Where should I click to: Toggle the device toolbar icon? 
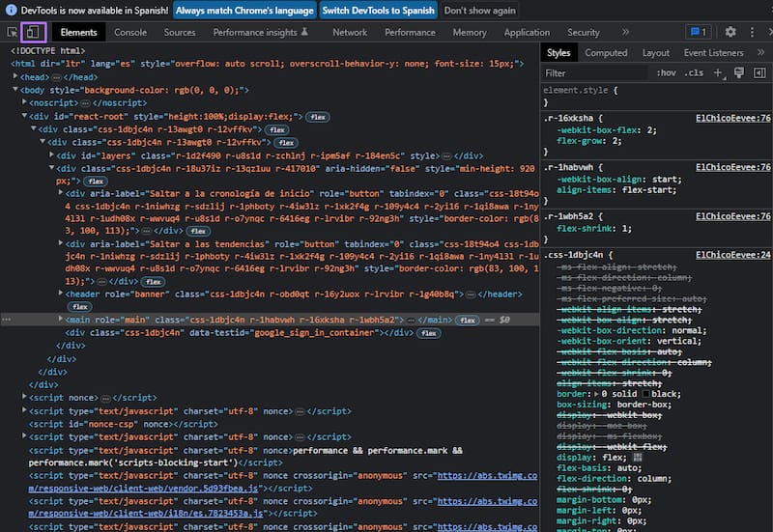pos(33,32)
